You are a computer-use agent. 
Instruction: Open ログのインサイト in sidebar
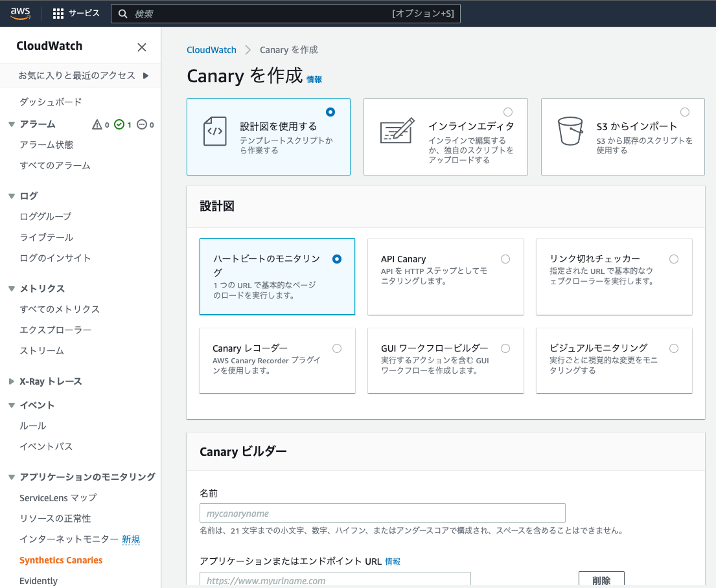[x=55, y=258]
